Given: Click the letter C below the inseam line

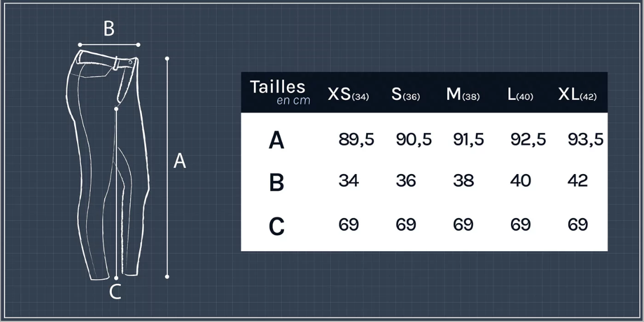Looking at the screenshot, I should [x=115, y=292].
